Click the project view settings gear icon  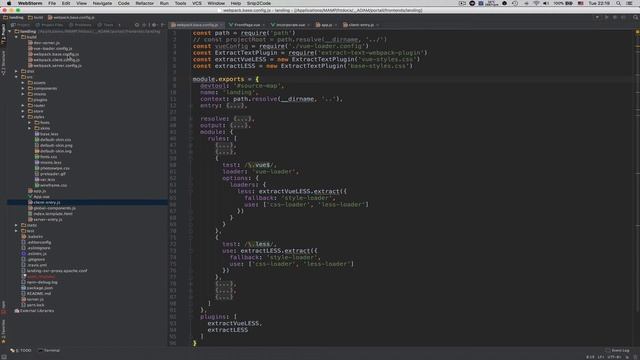[154, 25]
